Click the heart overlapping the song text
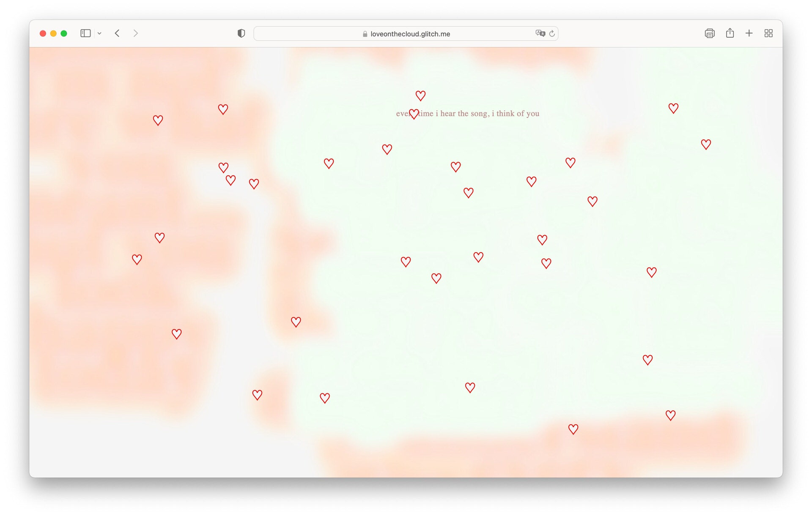812x516 pixels. [414, 114]
